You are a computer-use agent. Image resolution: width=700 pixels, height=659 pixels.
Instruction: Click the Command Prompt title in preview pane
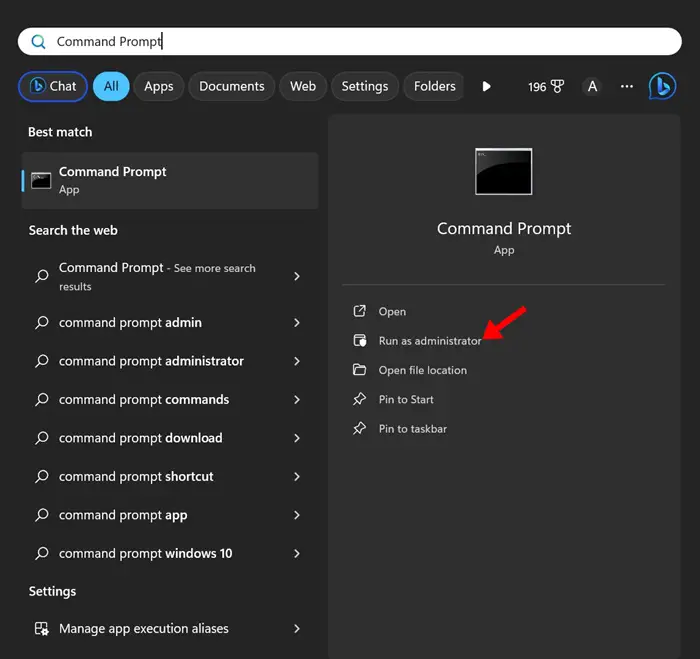point(504,229)
